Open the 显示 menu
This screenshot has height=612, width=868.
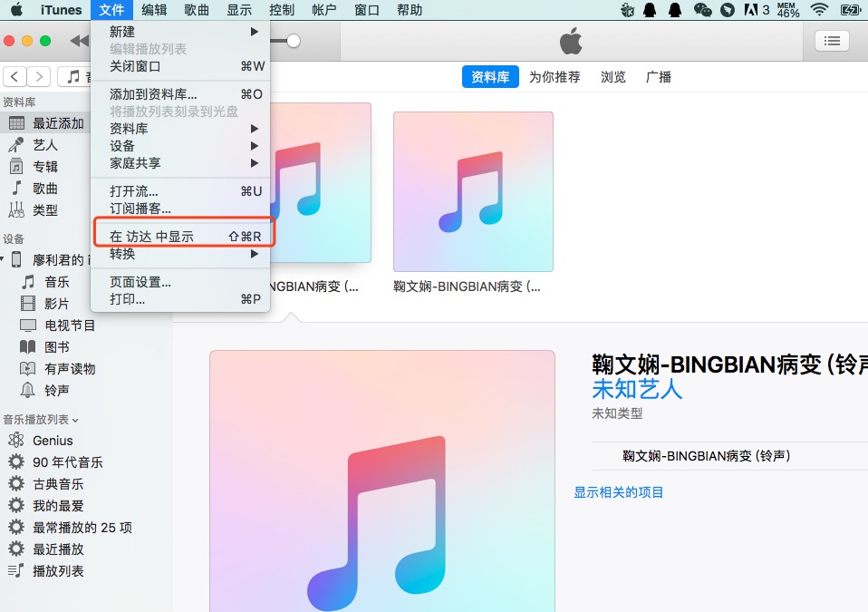(239, 9)
